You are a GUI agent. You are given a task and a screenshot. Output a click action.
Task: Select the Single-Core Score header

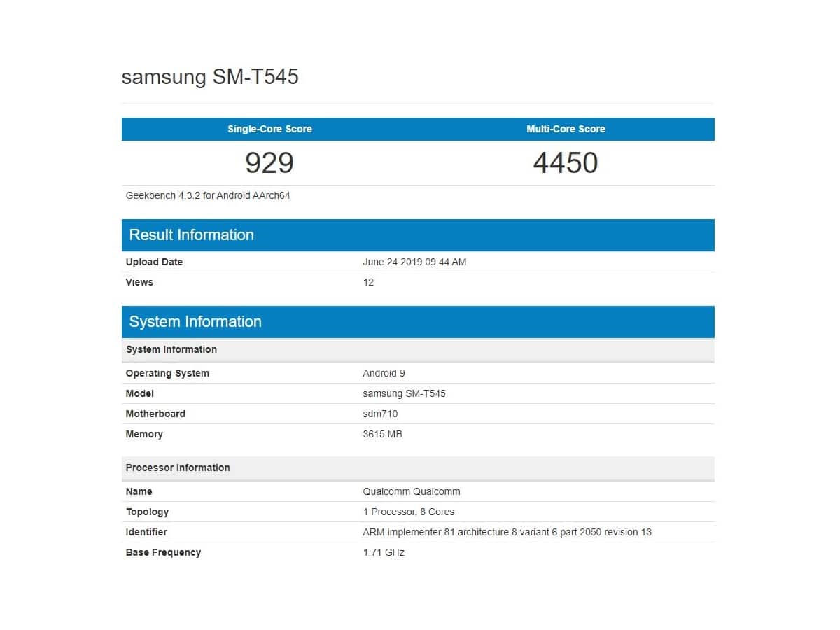[x=269, y=129]
